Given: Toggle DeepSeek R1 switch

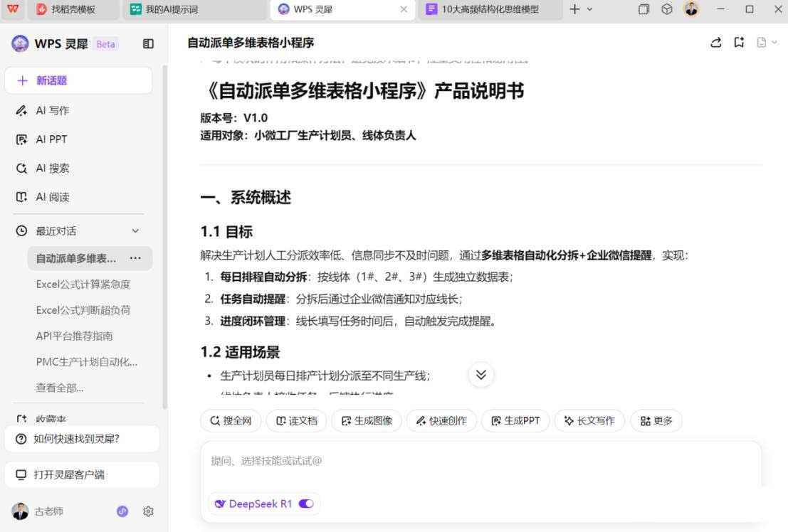Looking at the screenshot, I should [x=306, y=504].
